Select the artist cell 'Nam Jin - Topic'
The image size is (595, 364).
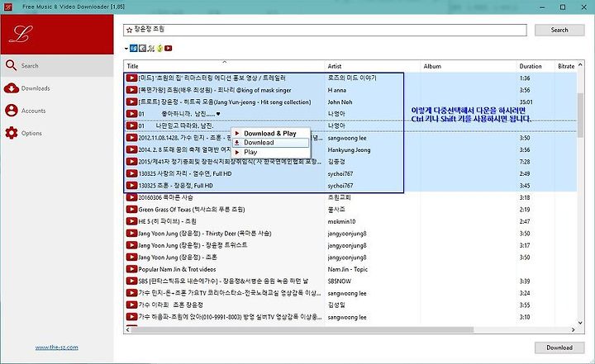click(x=348, y=269)
